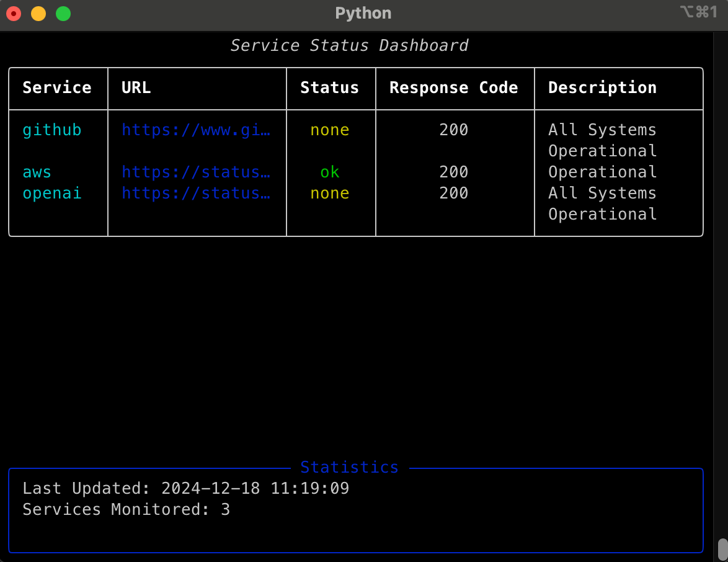Click the Last Updated timestamp line
This screenshot has width=728, height=562.
[185, 489]
